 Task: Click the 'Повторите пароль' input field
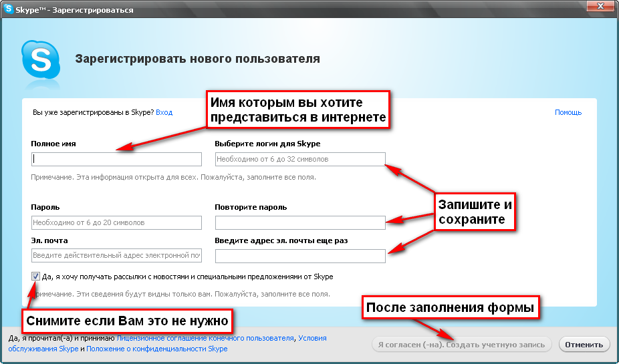coord(300,222)
